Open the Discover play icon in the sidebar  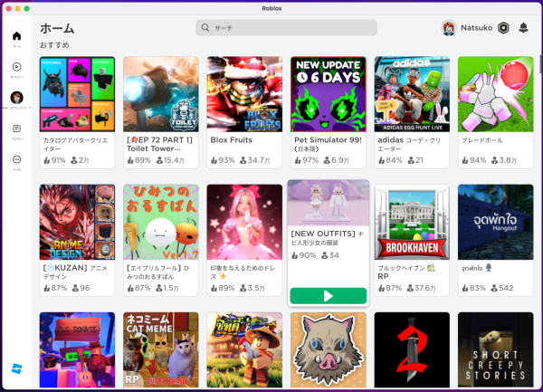(x=16, y=66)
